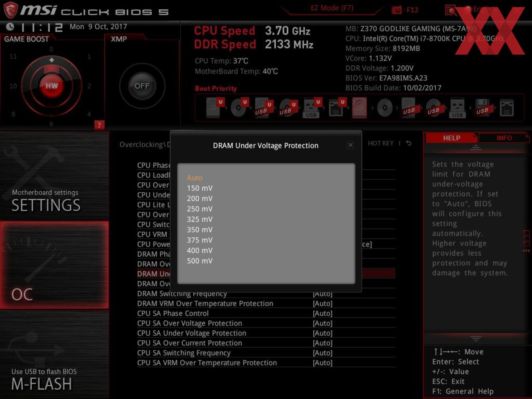Select UEFI CD/DVD boot device icon

coord(239,108)
